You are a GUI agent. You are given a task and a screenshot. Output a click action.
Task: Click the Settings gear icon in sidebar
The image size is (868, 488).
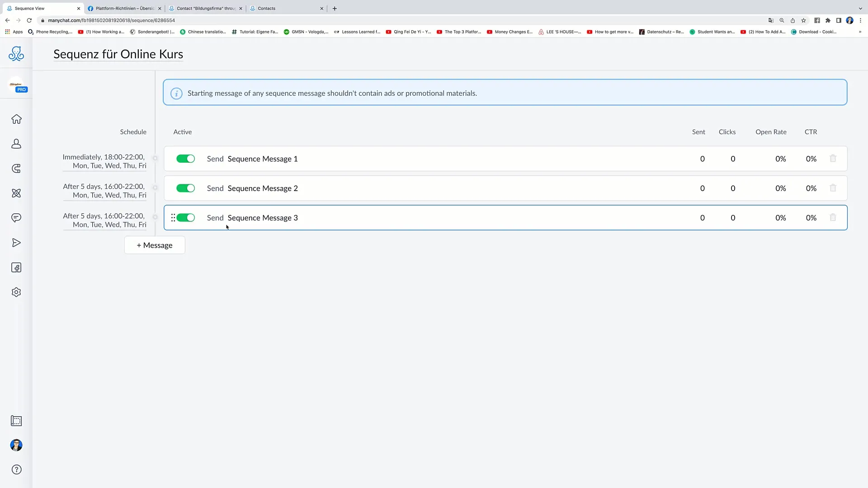[x=16, y=292]
